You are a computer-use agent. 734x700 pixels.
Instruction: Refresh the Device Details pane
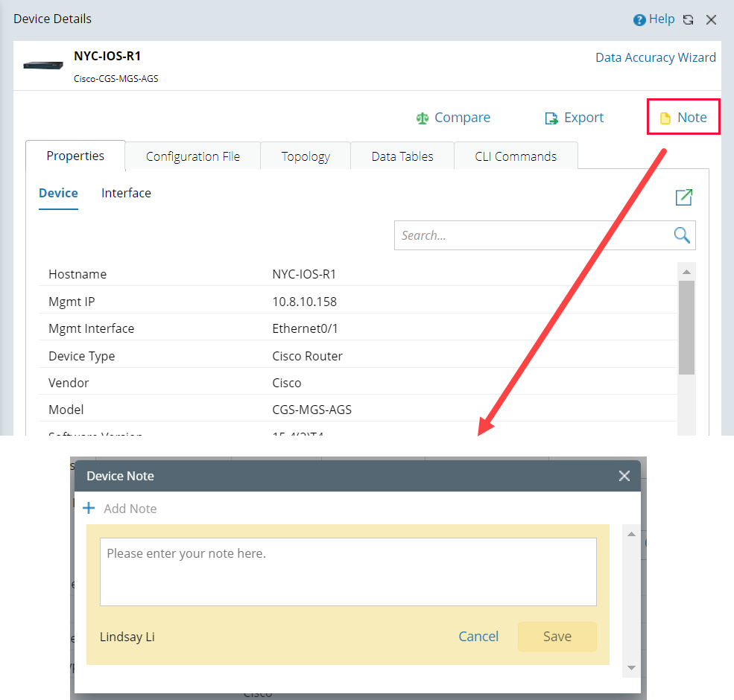[687, 19]
